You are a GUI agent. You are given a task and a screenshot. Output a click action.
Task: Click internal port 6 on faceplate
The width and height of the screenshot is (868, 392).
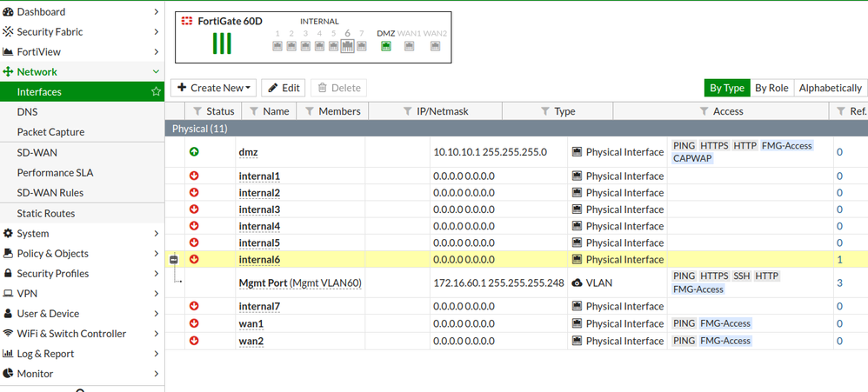coord(348,46)
